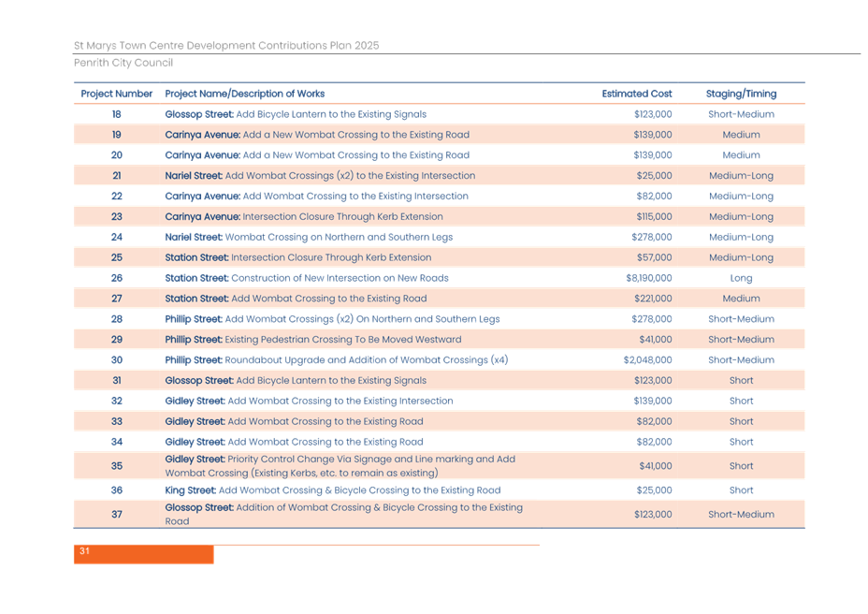The height and width of the screenshot is (614, 868).
Task: Select Phillip Street Existing Pedestrian Crossing description
Action: [312, 340]
